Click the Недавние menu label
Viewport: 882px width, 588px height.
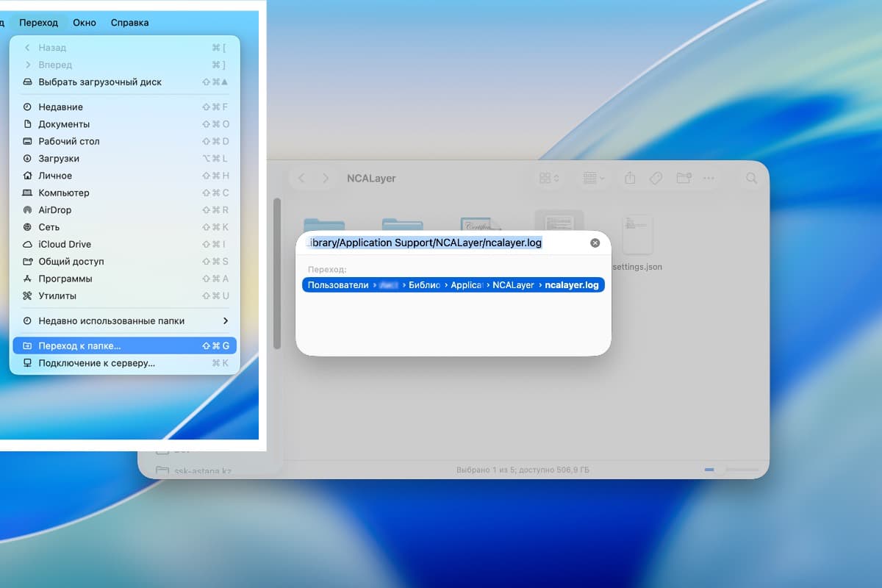(60, 107)
